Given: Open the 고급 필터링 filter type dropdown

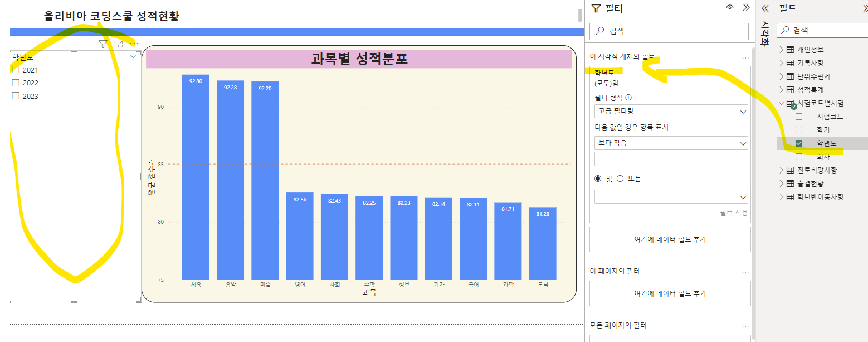Looking at the screenshot, I should pos(671,112).
